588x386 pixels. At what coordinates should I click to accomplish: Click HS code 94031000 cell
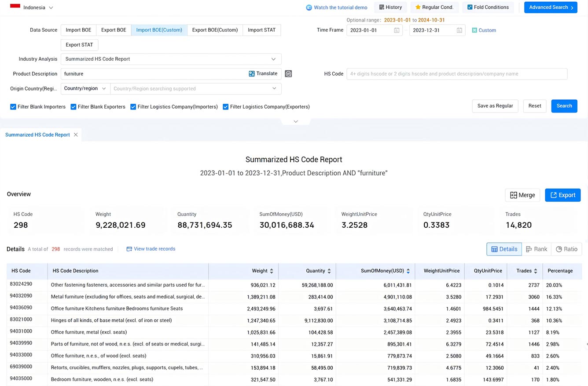click(x=21, y=331)
